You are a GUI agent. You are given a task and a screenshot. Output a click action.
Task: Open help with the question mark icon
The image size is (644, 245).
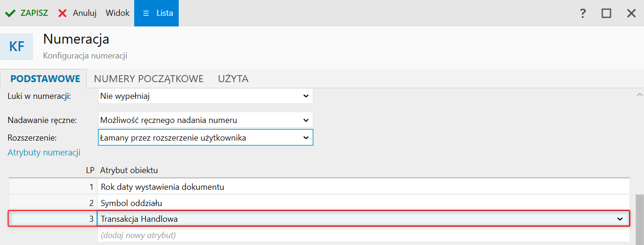tap(583, 13)
